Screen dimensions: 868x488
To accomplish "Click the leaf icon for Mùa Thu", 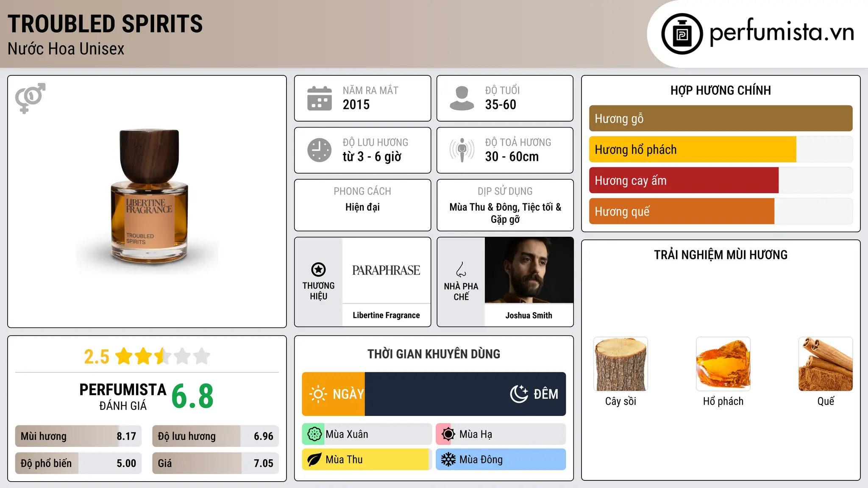I will [x=314, y=460].
